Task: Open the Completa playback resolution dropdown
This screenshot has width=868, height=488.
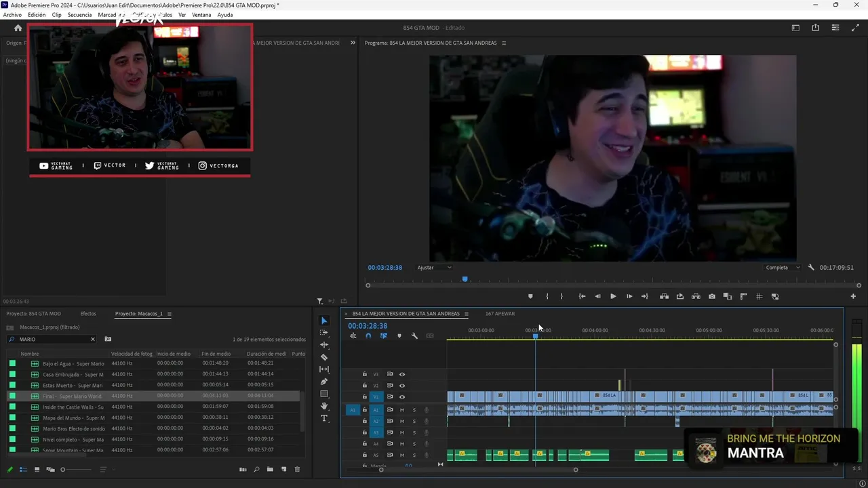Action: 783,268
